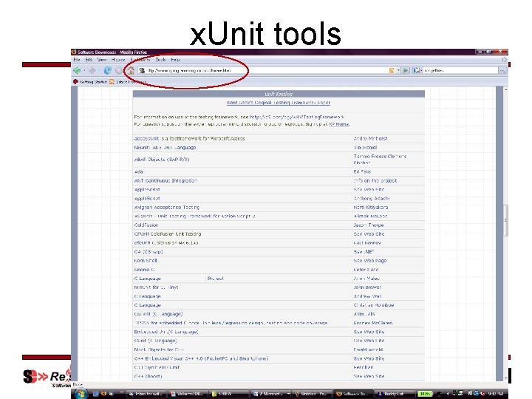Screen dimensions: 532x399
Task: Open Firefox from the quick launch icons
Action: (103, 394)
